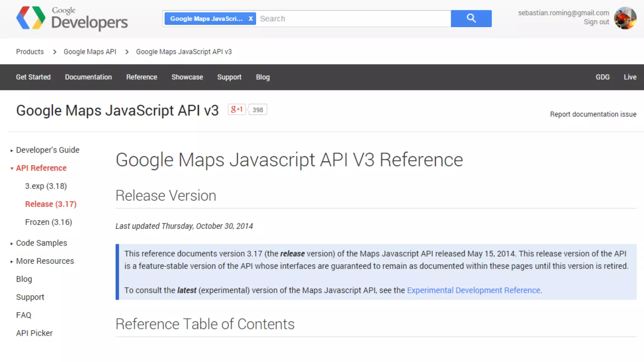
Task: Click the 398 plus-one count bubble
Action: click(258, 110)
